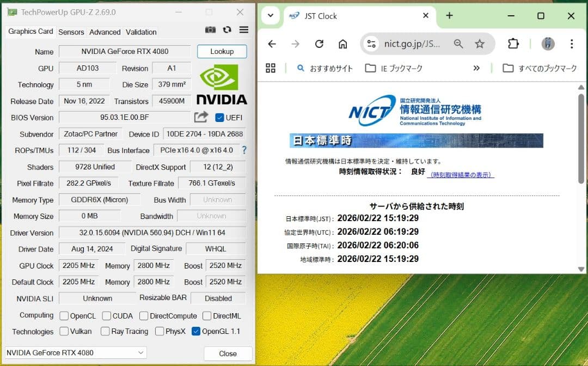Image resolution: width=588 pixels, height=366 pixels.
Task: Toggle the Ray Tracing checkbox
Action: tap(105, 331)
